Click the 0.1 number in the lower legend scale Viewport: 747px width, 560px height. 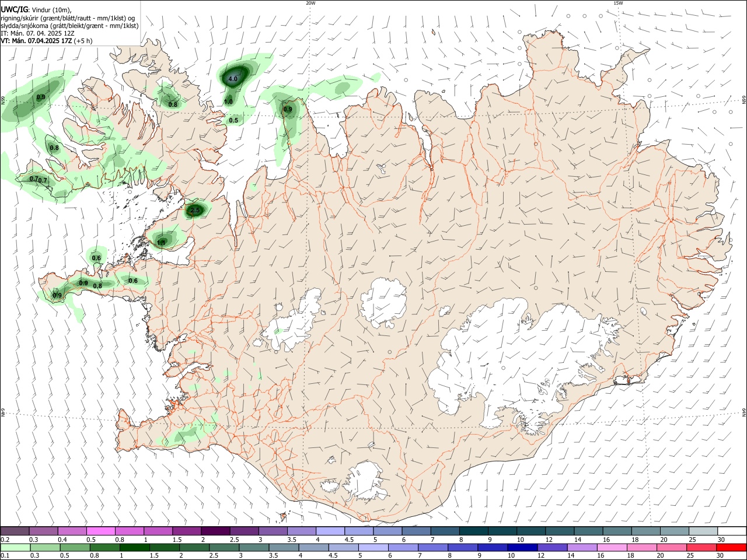click(5, 556)
